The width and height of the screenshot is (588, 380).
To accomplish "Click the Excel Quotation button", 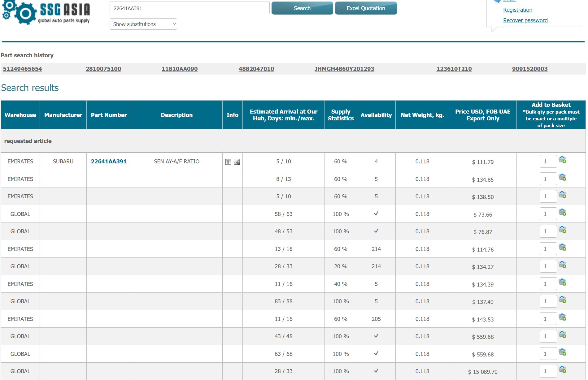I will (366, 8).
